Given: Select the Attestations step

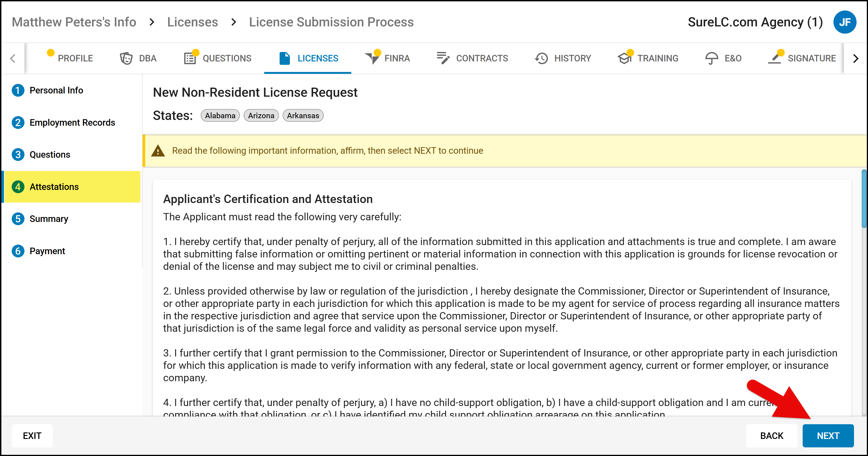Looking at the screenshot, I should (71, 186).
